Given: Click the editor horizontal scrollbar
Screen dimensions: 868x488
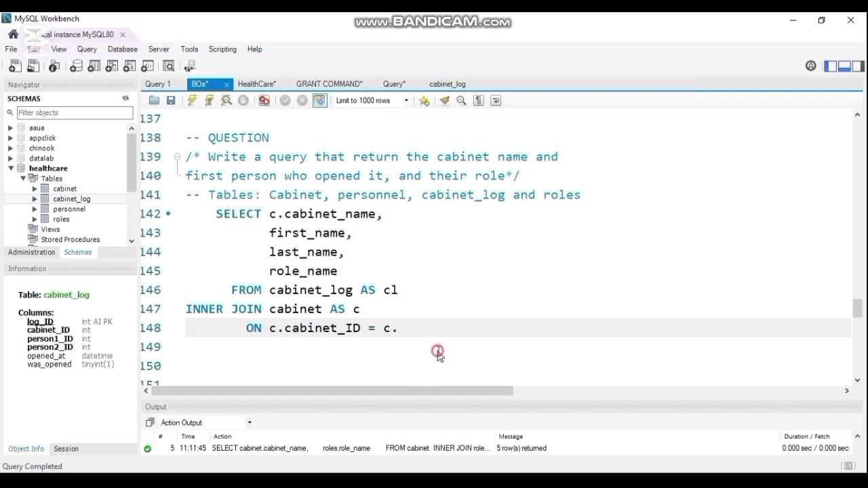Looking at the screenshot, I should pyautogui.click(x=332, y=390).
